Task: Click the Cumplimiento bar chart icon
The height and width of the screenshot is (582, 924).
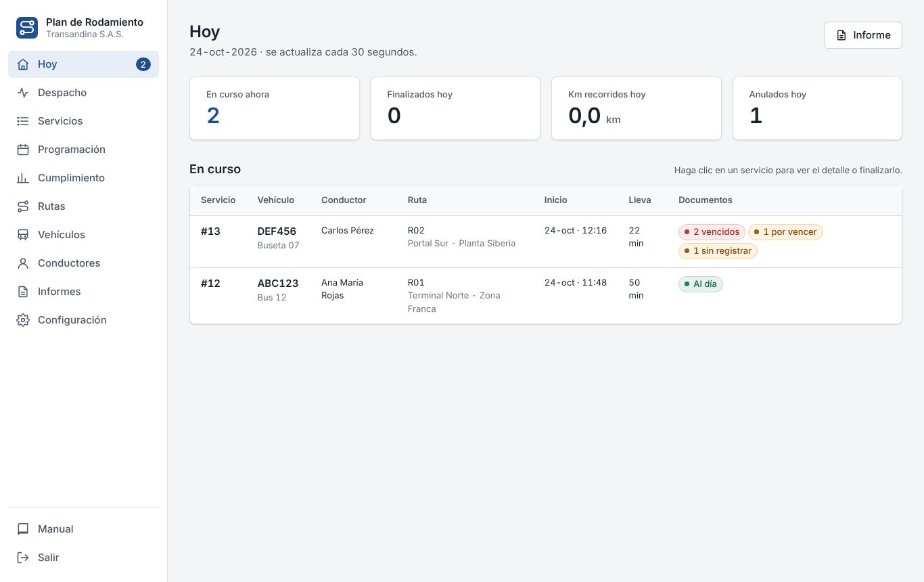Action: (x=23, y=178)
